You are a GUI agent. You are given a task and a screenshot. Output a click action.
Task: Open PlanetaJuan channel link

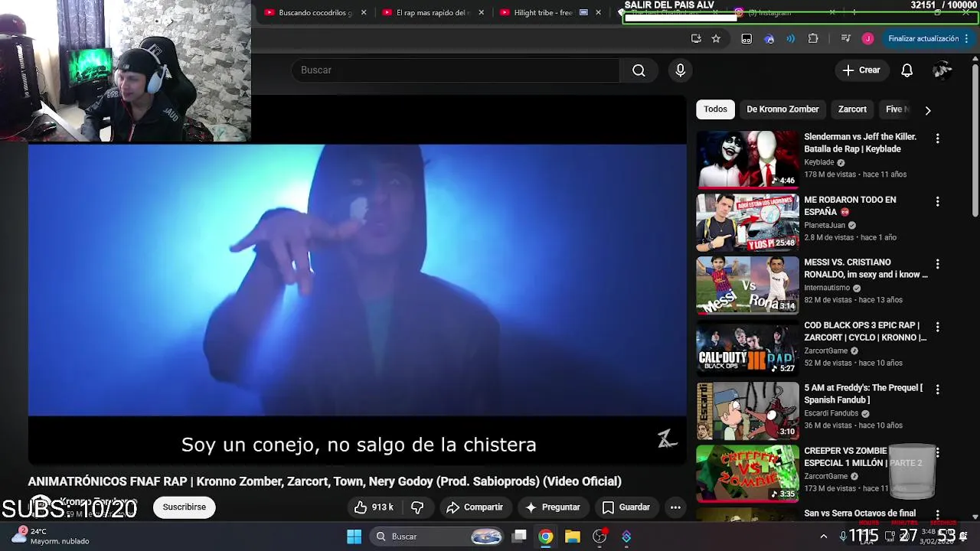(x=825, y=225)
